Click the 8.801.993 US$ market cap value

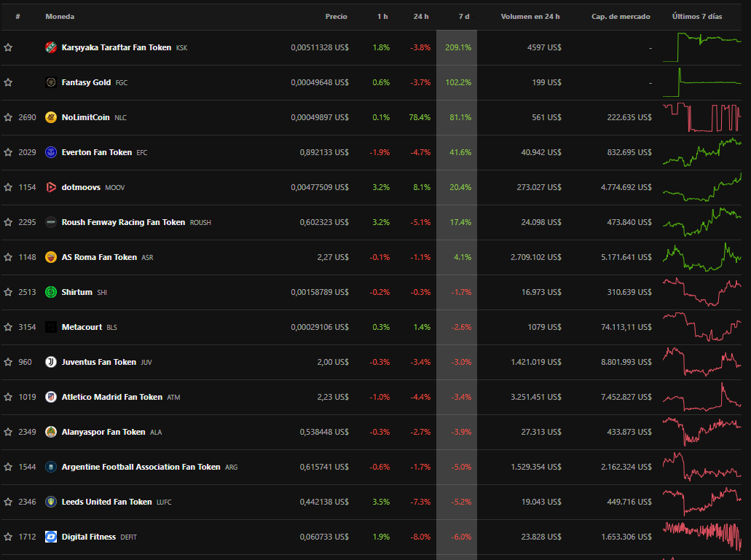[x=626, y=362]
